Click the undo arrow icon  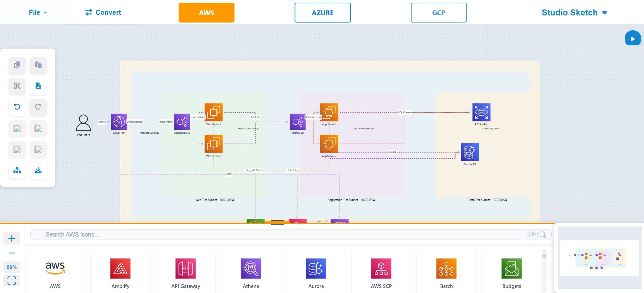17,107
